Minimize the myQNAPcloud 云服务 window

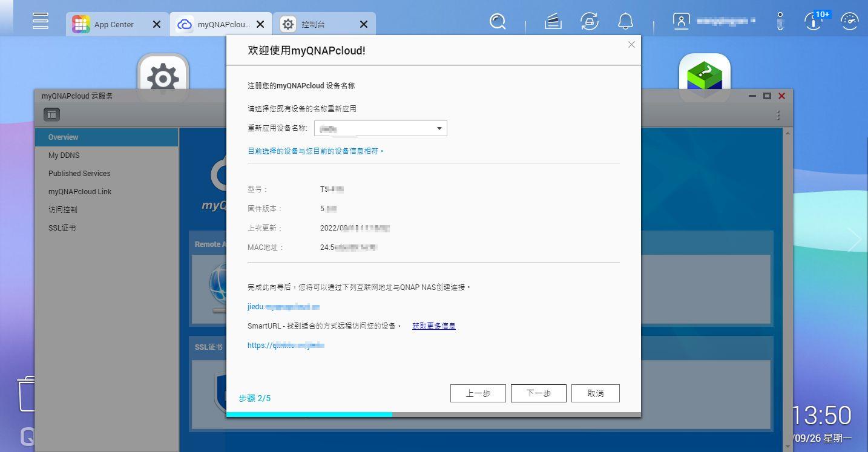click(x=752, y=96)
